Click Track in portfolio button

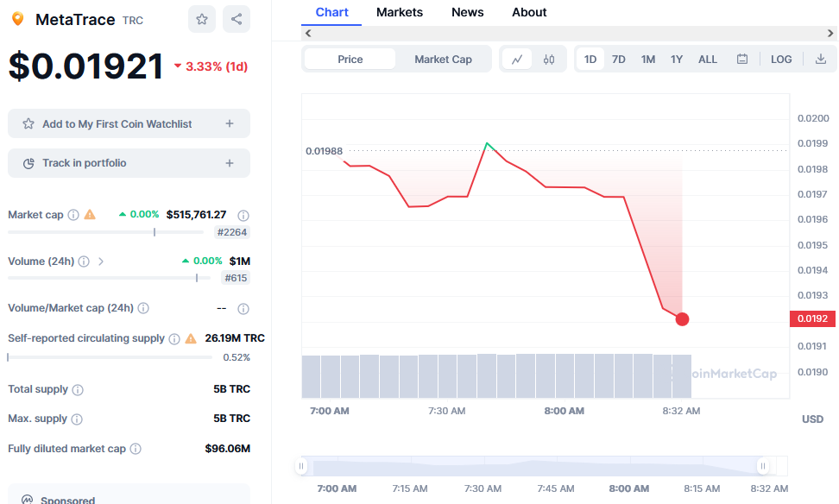(129, 163)
